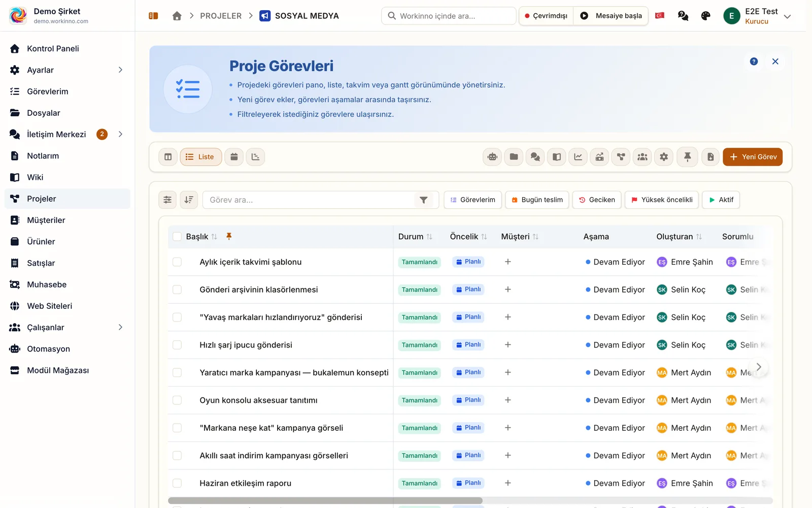The width and height of the screenshot is (812, 508).
Task: Tick checkbox for Yaratıcı marka kampanyası row
Action: tap(177, 373)
